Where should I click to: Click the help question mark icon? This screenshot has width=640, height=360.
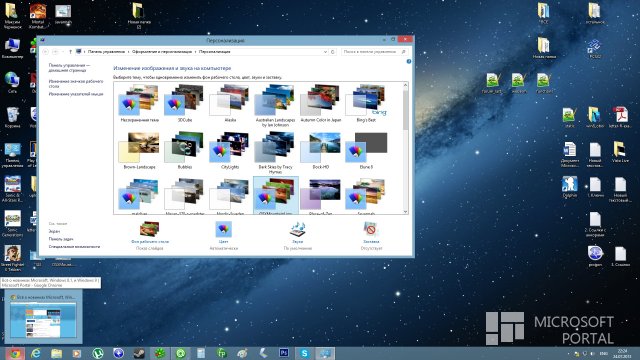[409, 61]
